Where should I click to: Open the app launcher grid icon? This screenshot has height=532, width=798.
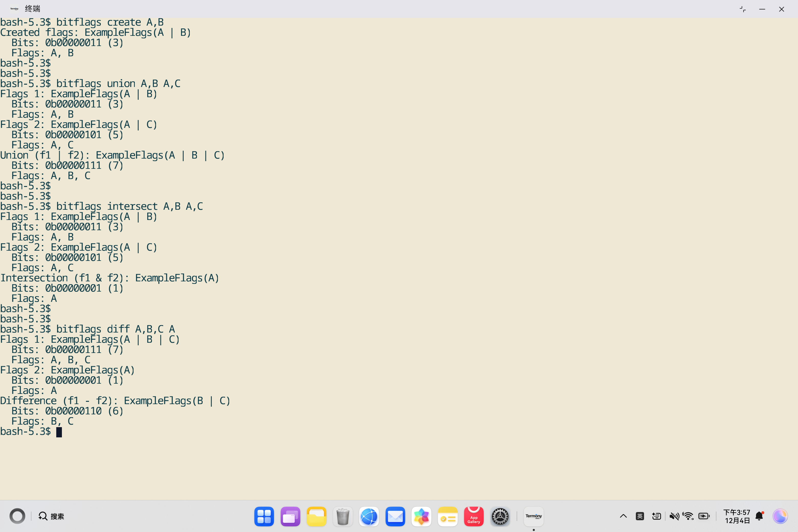point(264,516)
